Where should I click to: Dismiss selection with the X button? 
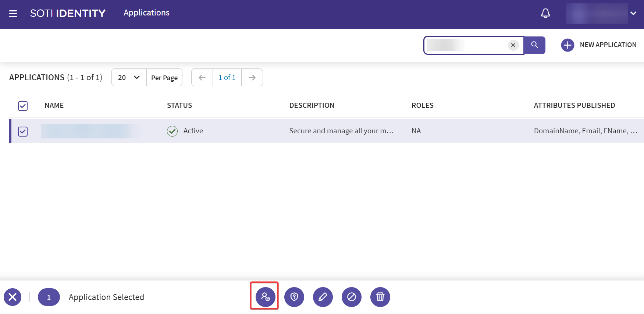coord(13,297)
